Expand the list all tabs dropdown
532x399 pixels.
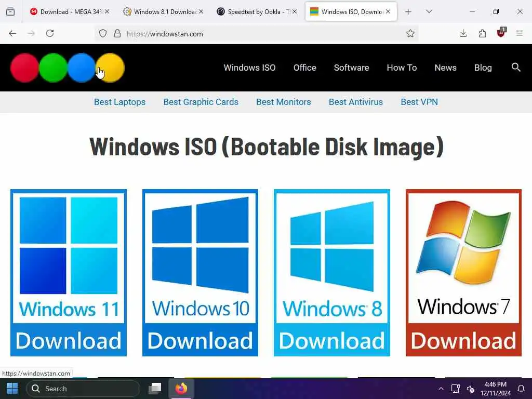(x=429, y=11)
